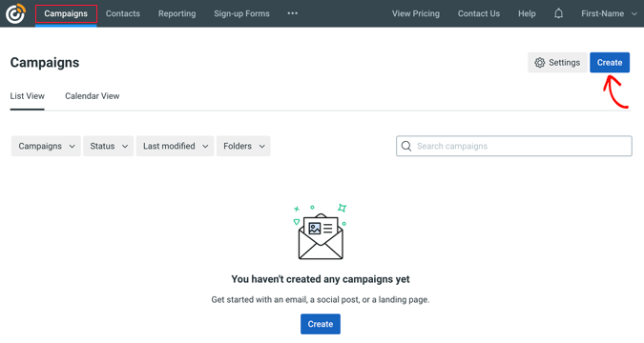644x343 pixels.
Task: Click the envelope illustration in empty state
Action: click(x=321, y=232)
